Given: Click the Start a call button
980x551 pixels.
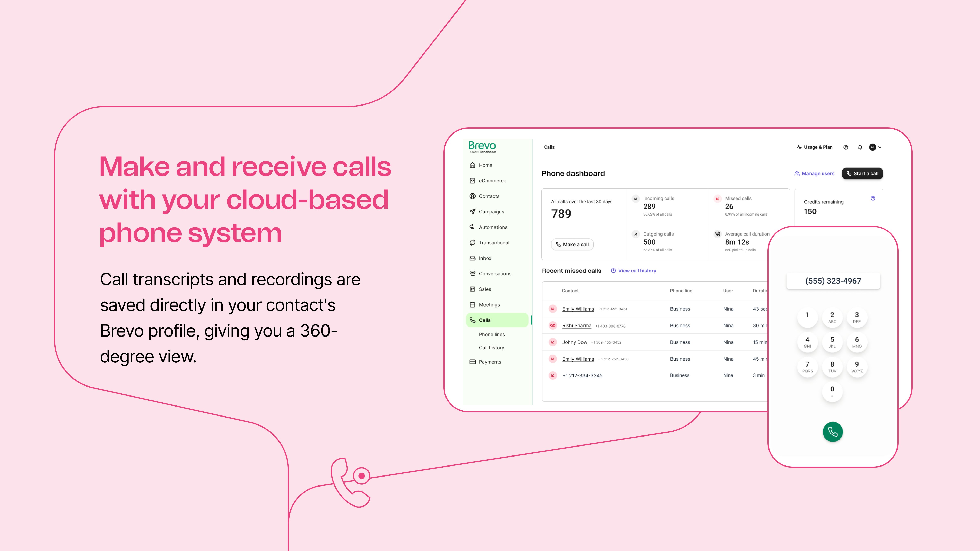Looking at the screenshot, I should click(x=862, y=173).
